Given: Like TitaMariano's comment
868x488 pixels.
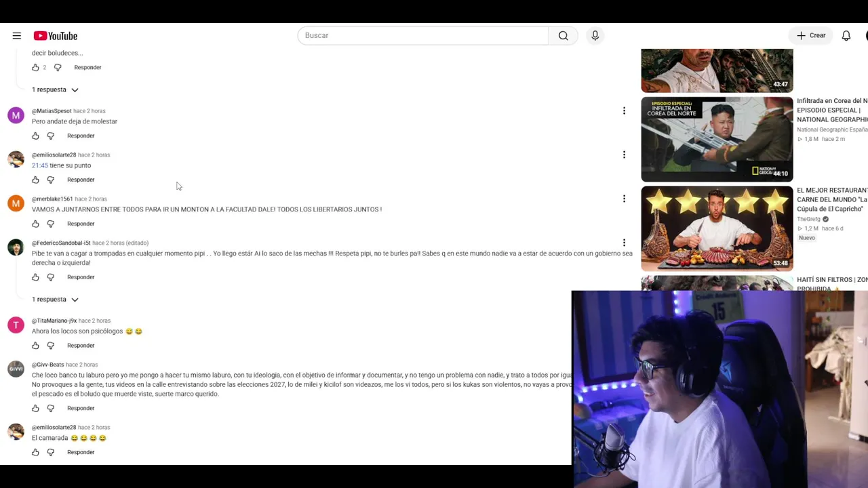Looking at the screenshot, I should click(x=35, y=346).
